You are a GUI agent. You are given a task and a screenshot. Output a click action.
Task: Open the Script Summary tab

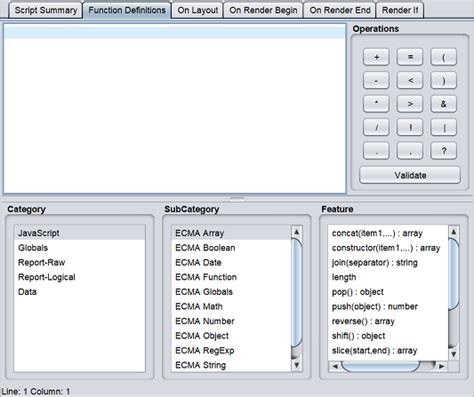[x=46, y=10]
